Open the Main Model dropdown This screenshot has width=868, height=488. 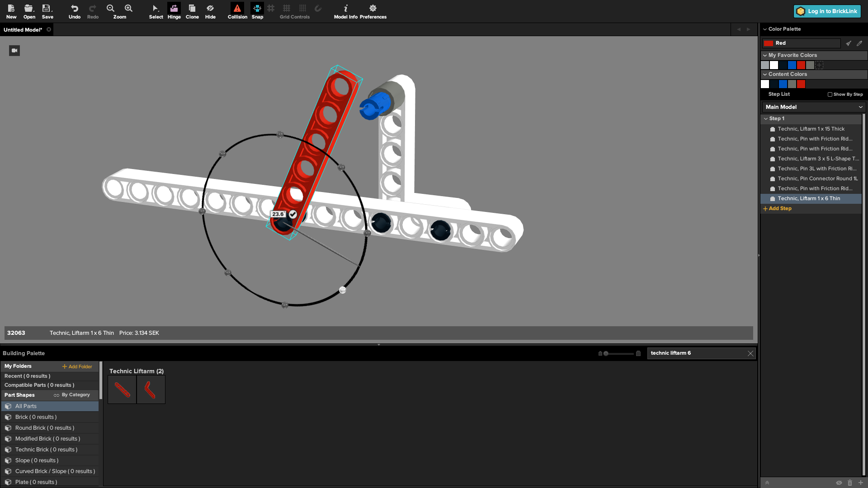point(813,107)
